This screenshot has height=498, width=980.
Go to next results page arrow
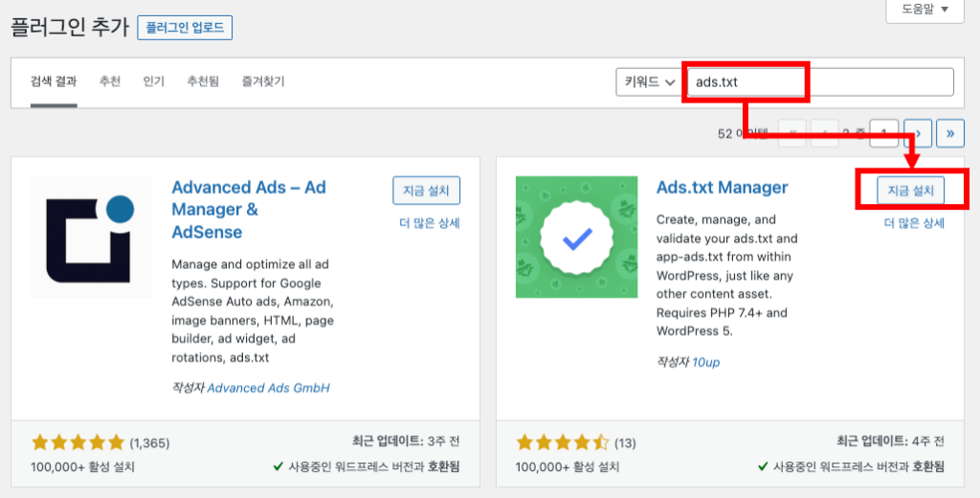click(x=918, y=133)
